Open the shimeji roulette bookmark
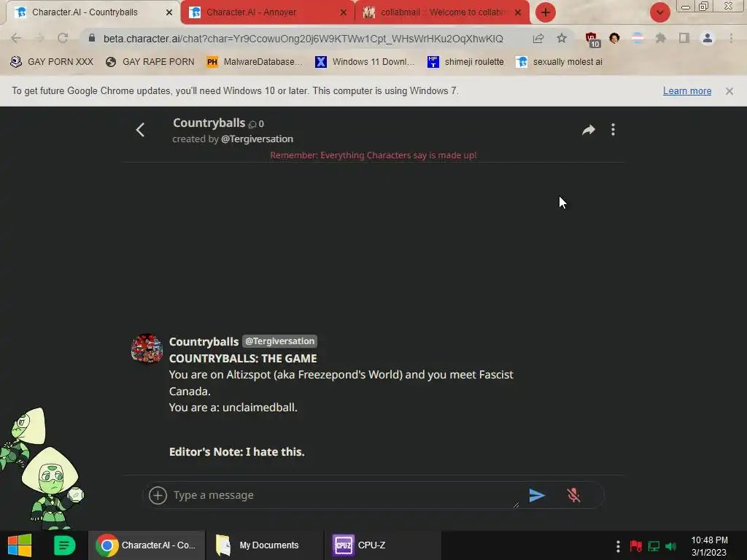The height and width of the screenshot is (560, 747). (465, 62)
